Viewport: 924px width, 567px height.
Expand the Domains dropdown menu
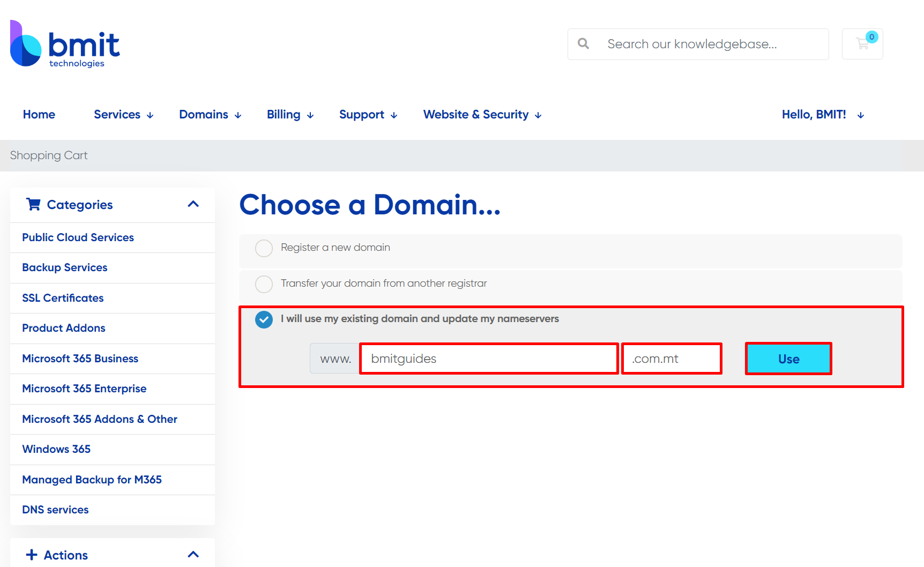[x=210, y=115]
